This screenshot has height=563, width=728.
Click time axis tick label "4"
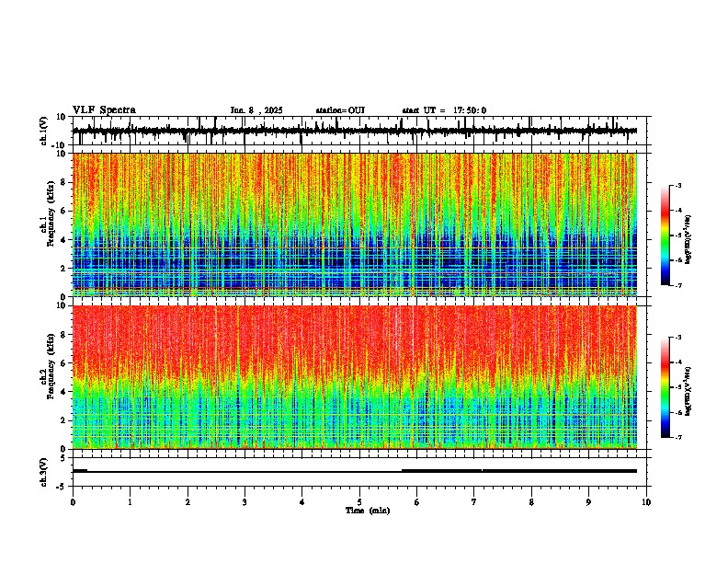tap(302, 502)
